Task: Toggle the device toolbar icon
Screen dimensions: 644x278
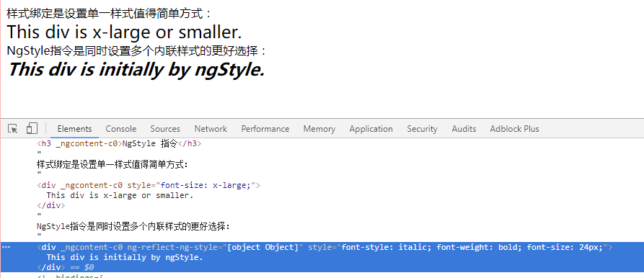Action: [32, 129]
